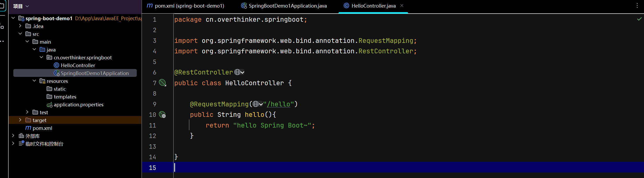The height and width of the screenshot is (178, 644).
Task: Collapse the cn.overthinker.springboot package
Action: pos(42,57)
